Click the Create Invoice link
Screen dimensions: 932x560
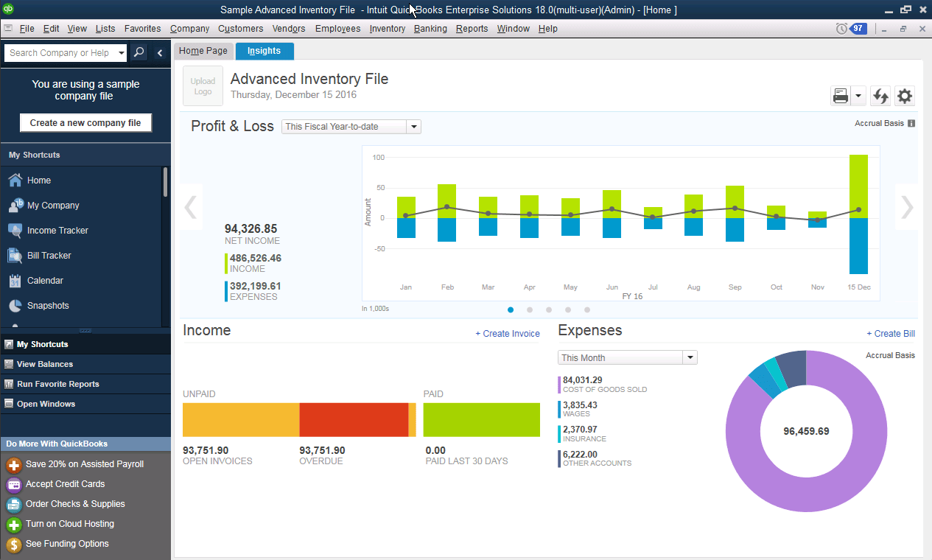[x=507, y=333]
